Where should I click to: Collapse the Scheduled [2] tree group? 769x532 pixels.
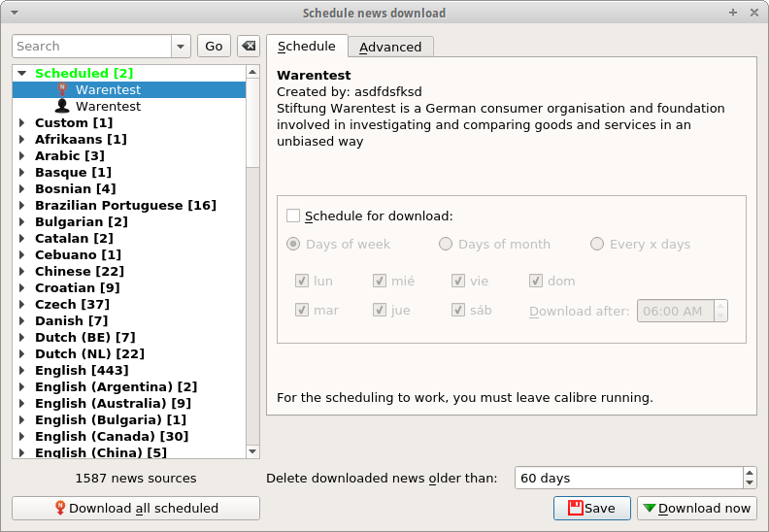21,73
